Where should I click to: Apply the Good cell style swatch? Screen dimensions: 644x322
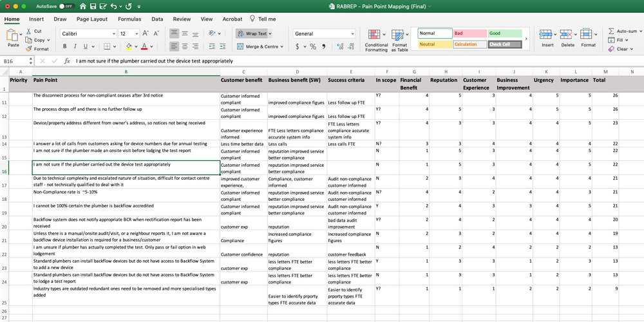(505, 33)
